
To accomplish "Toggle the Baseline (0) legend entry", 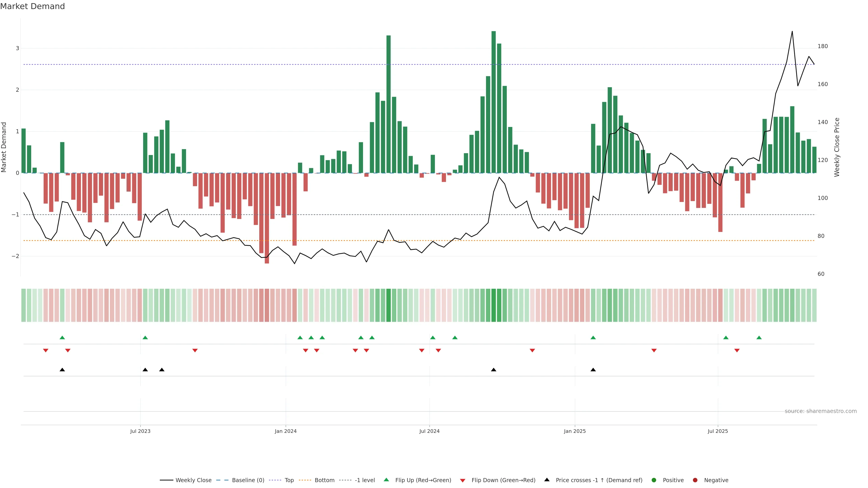I will point(248,480).
